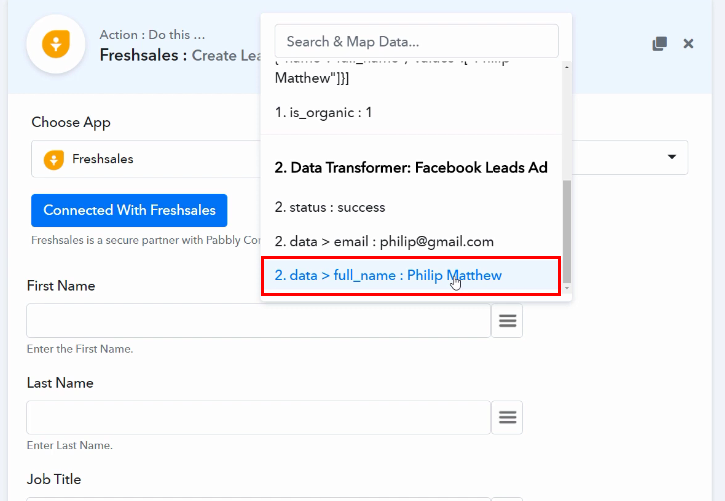Focus the Search & Map Data field
The width and height of the screenshot is (725, 501).
416,42
